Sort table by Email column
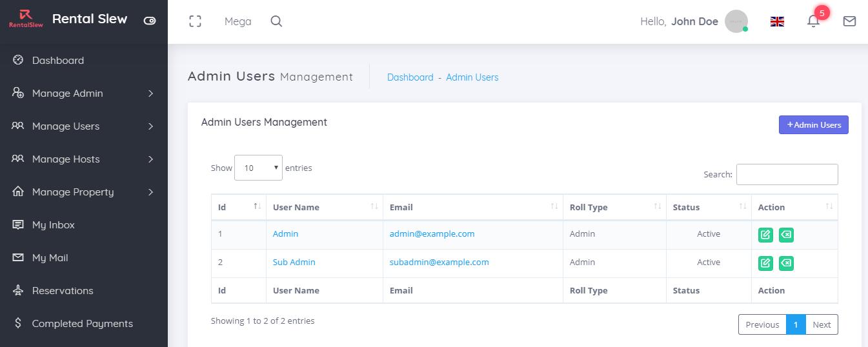Viewport: 868px width, 347px height. pos(472,207)
